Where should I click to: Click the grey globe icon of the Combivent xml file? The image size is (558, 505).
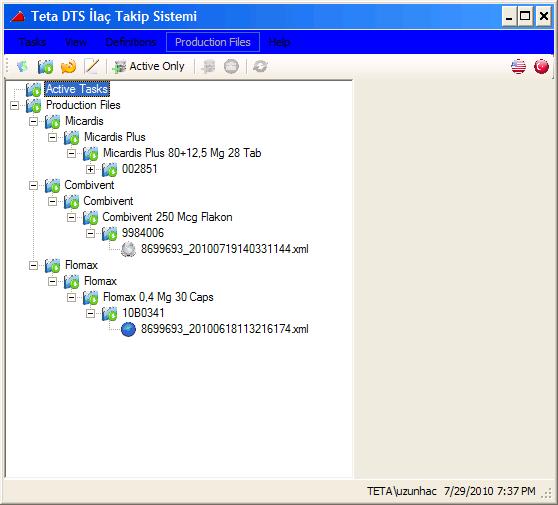(x=128, y=249)
